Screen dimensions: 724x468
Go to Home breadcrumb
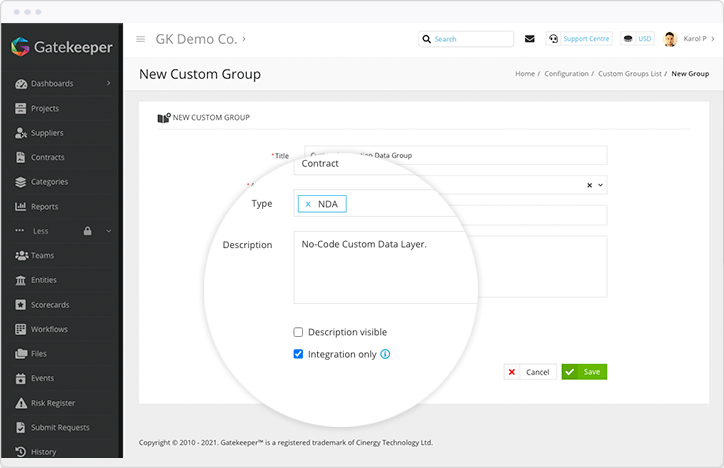pos(525,73)
